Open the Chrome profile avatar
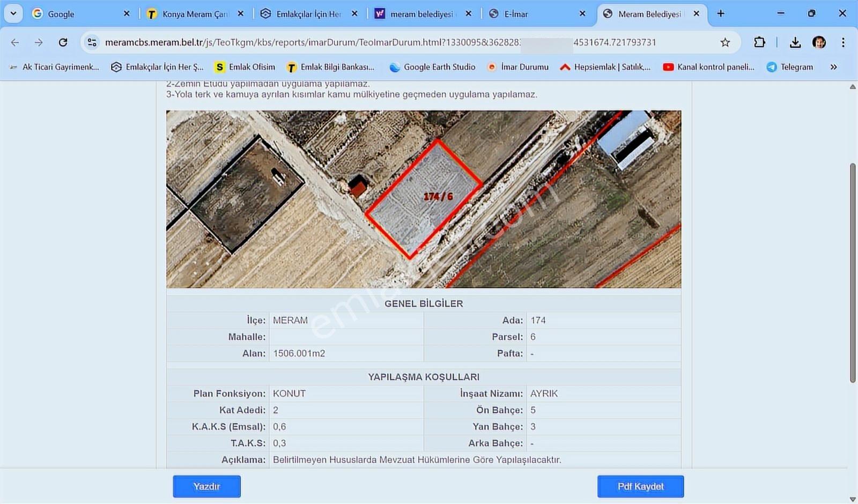This screenshot has height=504, width=858. (x=819, y=42)
